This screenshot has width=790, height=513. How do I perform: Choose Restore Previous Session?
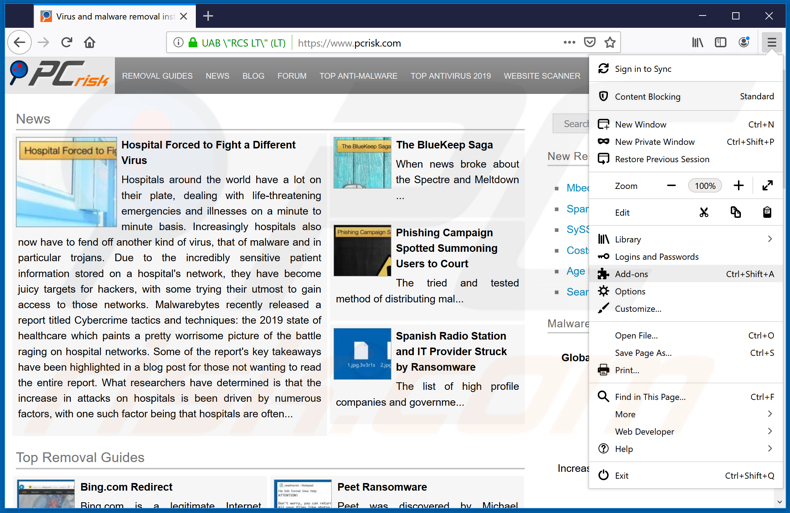685,159
